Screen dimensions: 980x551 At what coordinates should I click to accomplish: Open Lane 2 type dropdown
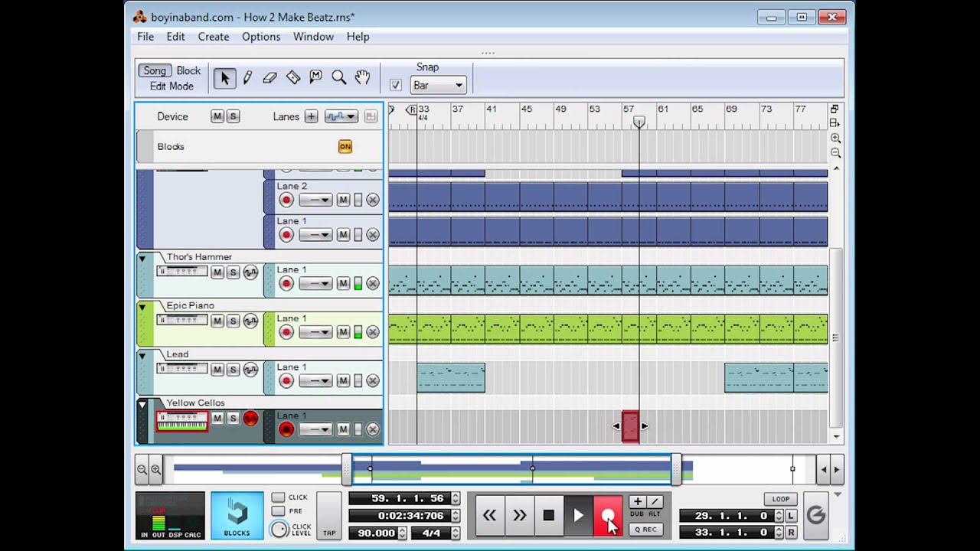tap(315, 200)
